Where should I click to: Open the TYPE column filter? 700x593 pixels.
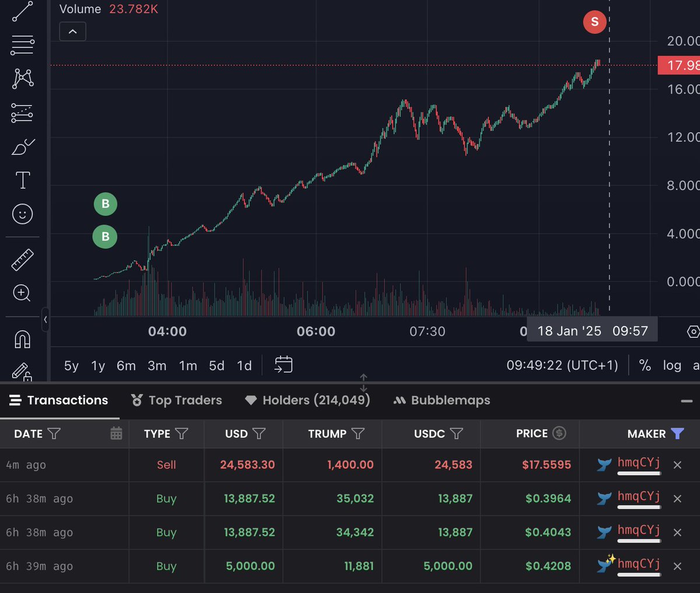181,434
